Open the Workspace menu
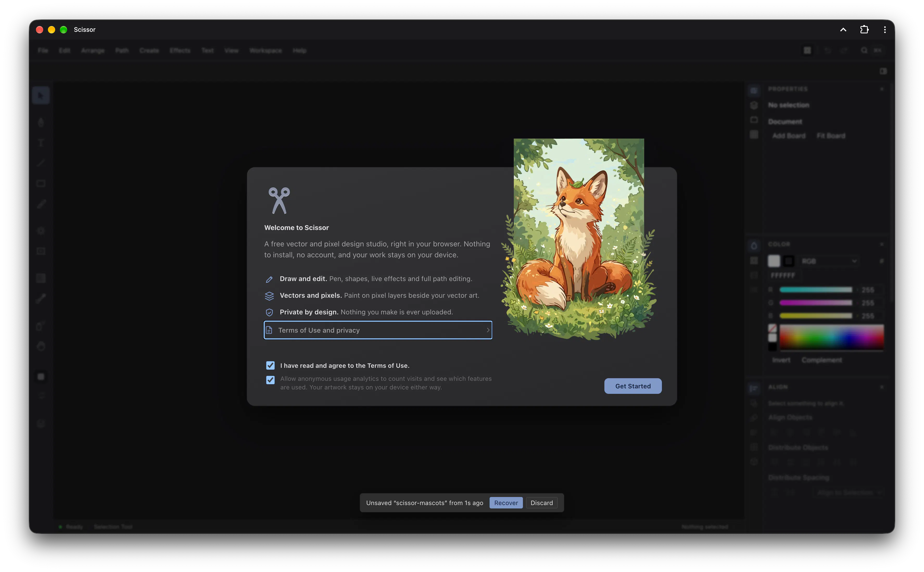 tap(266, 50)
